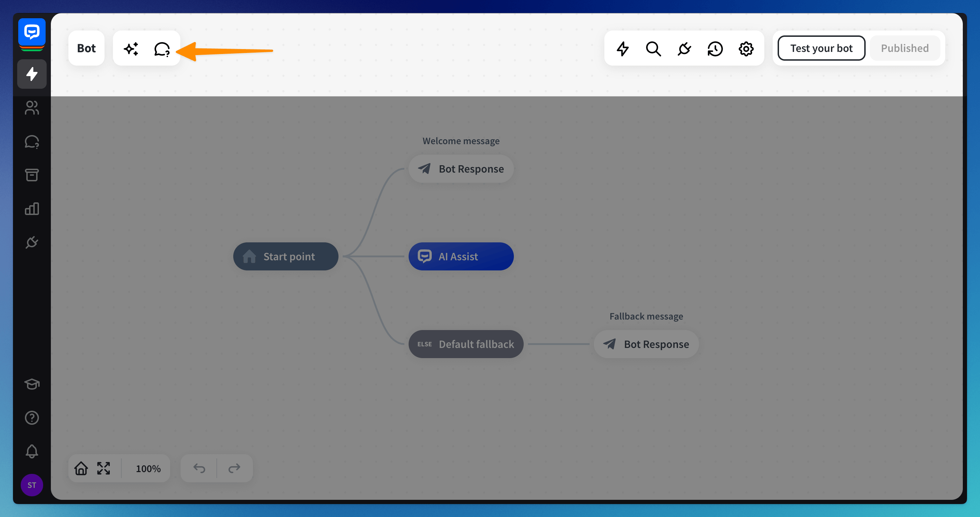Viewport: 980px width, 517px height.
Task: Open integrations plug icon in top toolbar
Action: [x=684, y=49]
